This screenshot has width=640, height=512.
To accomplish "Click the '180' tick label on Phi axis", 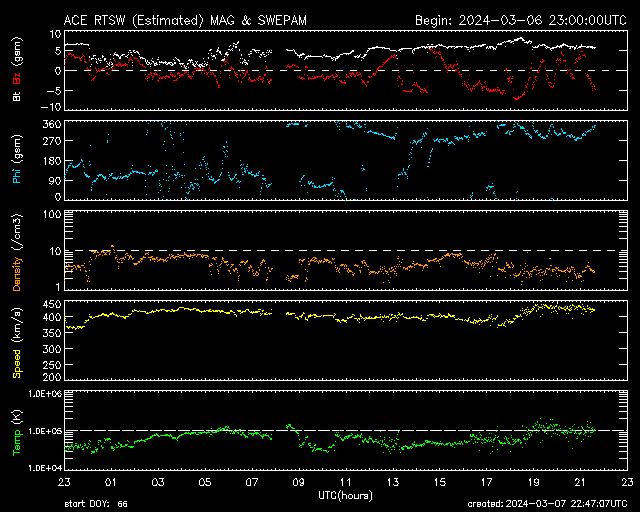I will pos(52,161).
